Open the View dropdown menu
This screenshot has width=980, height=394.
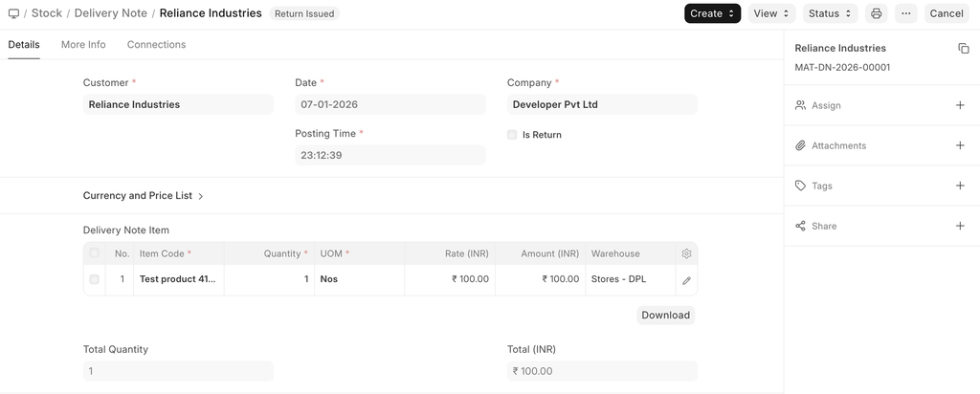coord(770,13)
